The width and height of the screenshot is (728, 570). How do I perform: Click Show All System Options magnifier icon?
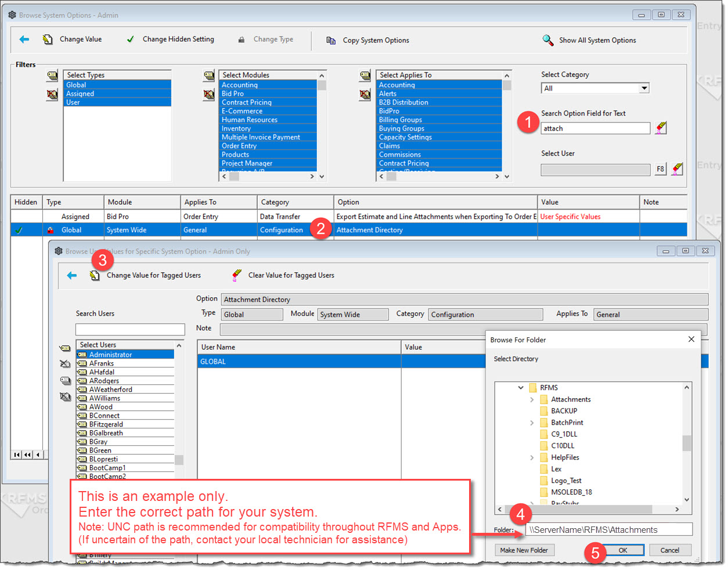[547, 40]
